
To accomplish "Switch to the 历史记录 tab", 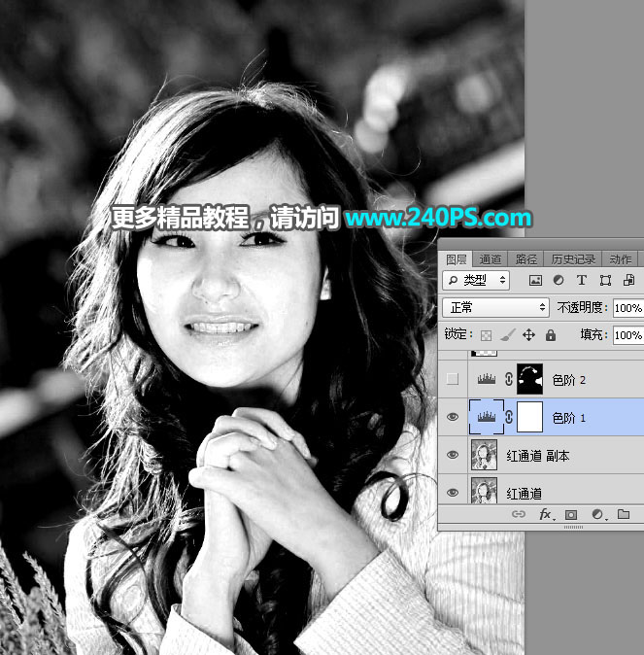I will (x=572, y=259).
